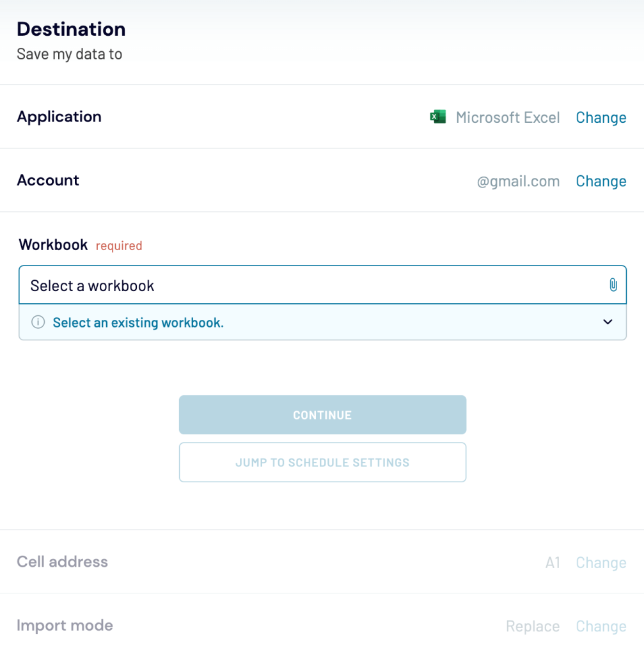Viewport: 644px width, 655px height.
Task: Click inside the workbook selection input field
Action: (x=256, y=285)
